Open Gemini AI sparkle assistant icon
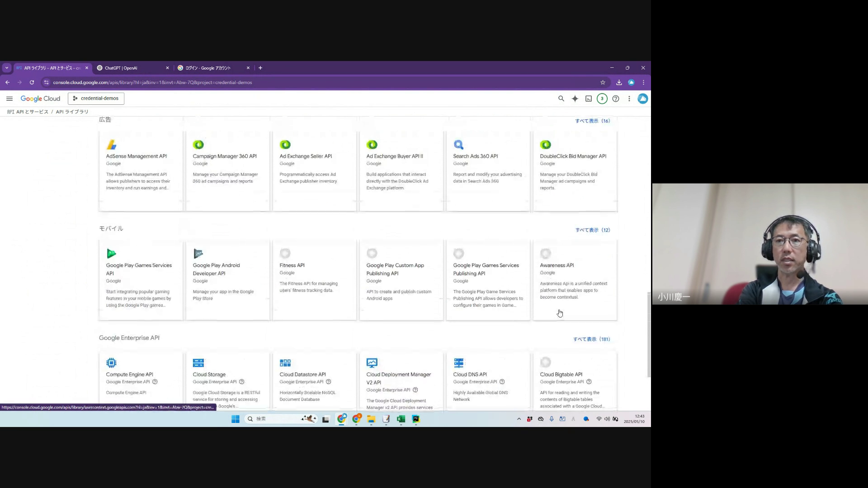Image resolution: width=868 pixels, height=488 pixels. pos(575,99)
